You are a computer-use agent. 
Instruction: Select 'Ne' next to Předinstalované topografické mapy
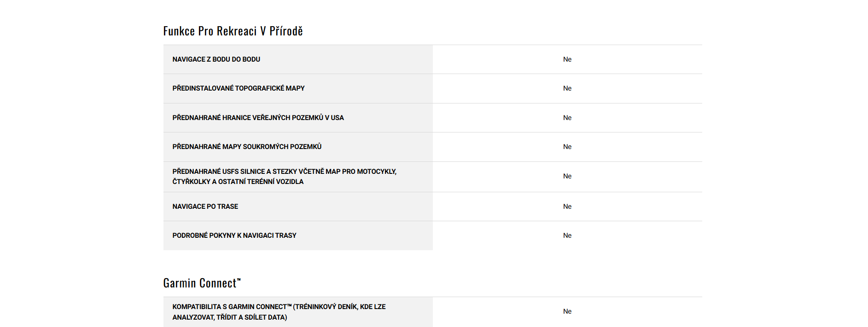567,88
